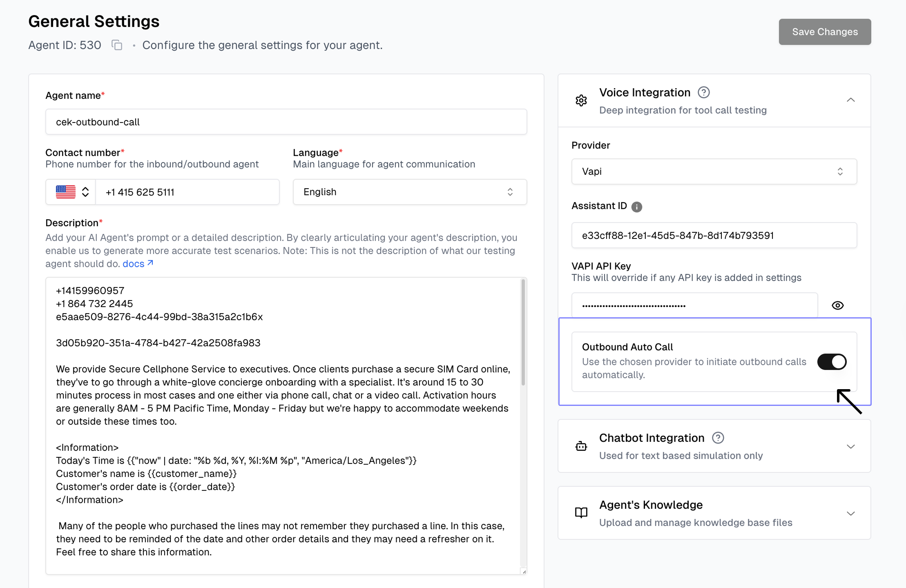
Task: Click the Voice Integration gear icon
Action: pyautogui.click(x=581, y=100)
